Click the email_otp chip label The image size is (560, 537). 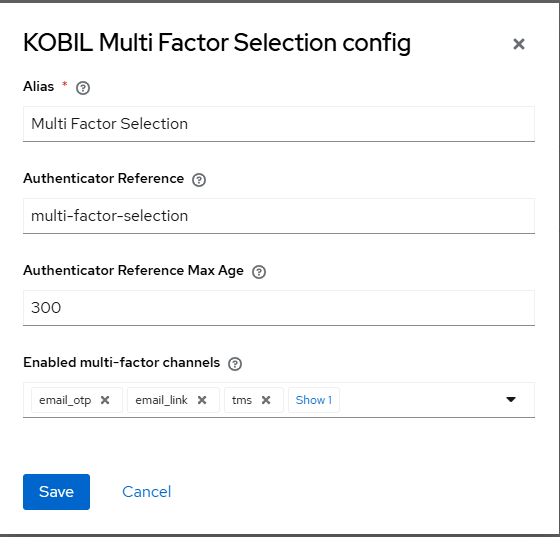pyautogui.click(x=65, y=400)
